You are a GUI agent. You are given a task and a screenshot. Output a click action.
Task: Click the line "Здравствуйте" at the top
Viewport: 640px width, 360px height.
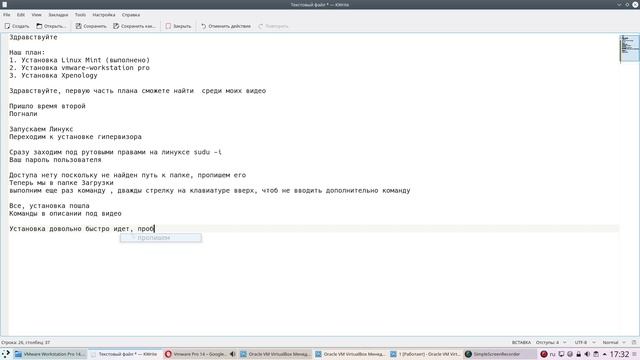tap(33, 37)
